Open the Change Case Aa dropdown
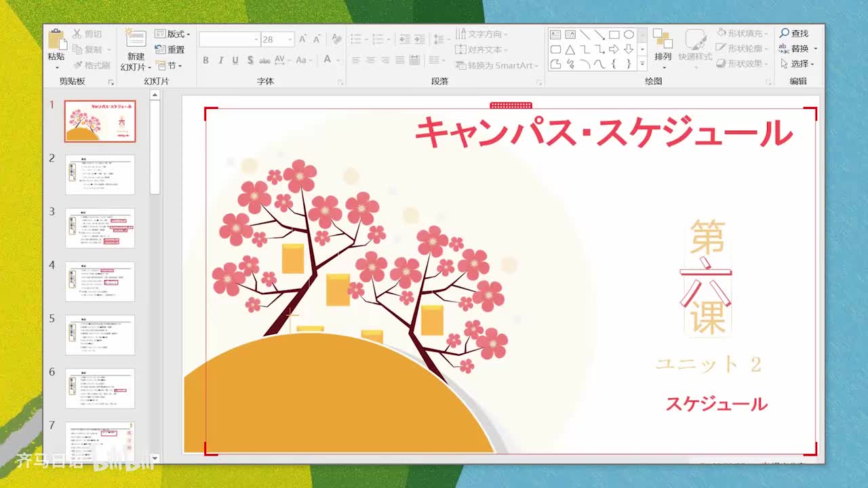 tap(304, 60)
